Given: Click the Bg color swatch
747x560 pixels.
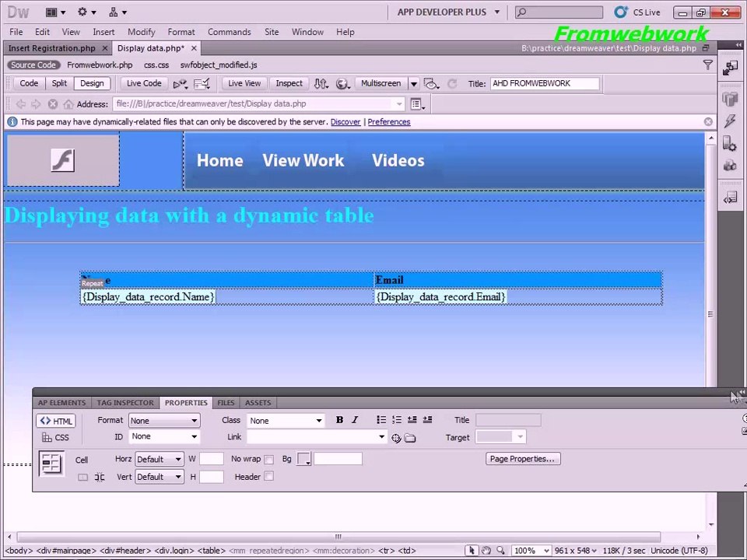Looking at the screenshot, I should (303, 459).
